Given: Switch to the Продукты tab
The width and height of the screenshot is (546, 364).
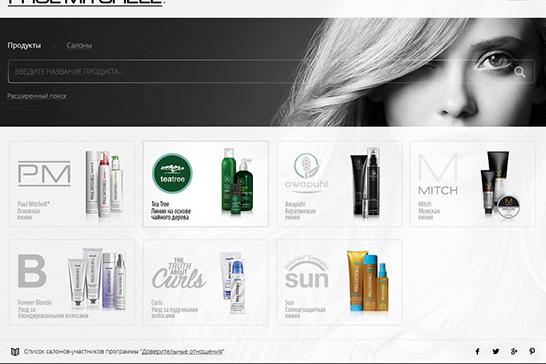Looking at the screenshot, I should 24,45.
